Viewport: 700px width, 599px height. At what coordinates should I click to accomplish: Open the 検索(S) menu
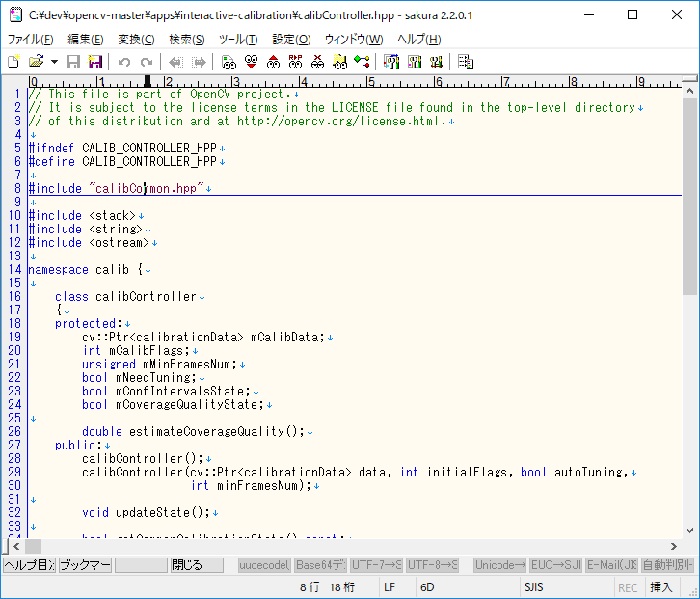point(186,40)
